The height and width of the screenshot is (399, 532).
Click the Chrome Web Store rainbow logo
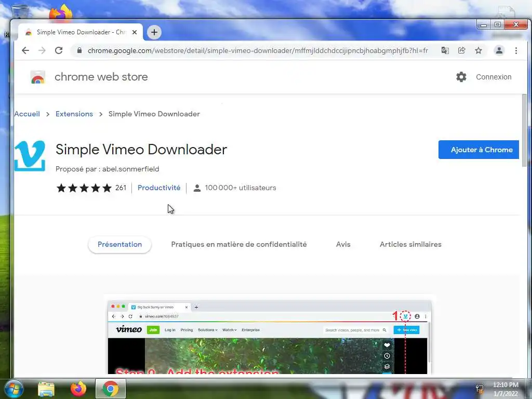point(37,77)
